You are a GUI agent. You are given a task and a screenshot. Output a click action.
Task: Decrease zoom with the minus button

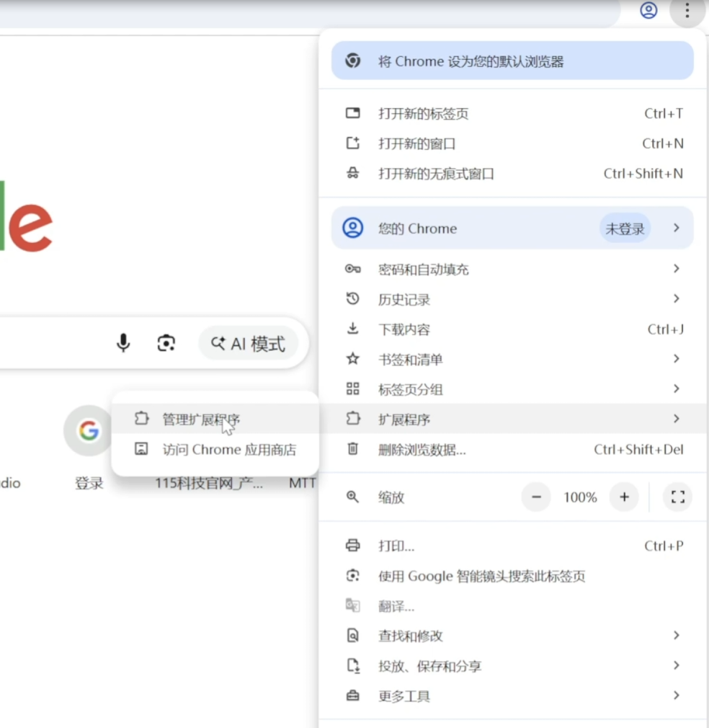536,497
